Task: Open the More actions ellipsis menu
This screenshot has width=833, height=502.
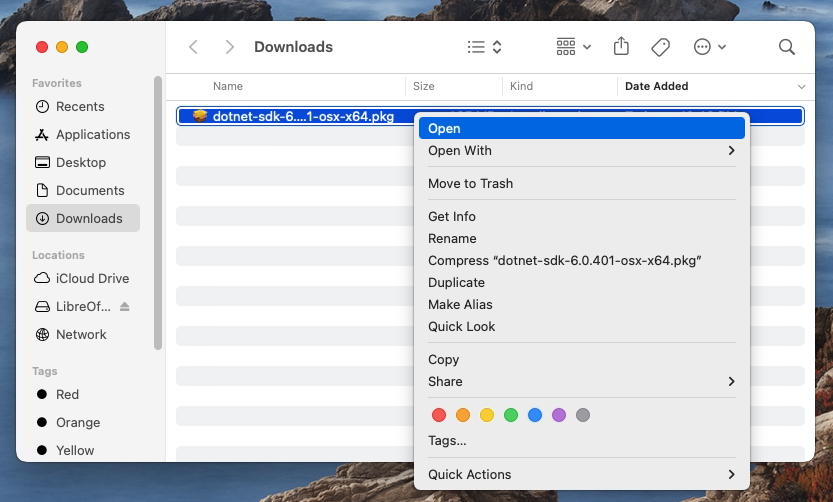Action: tap(710, 47)
